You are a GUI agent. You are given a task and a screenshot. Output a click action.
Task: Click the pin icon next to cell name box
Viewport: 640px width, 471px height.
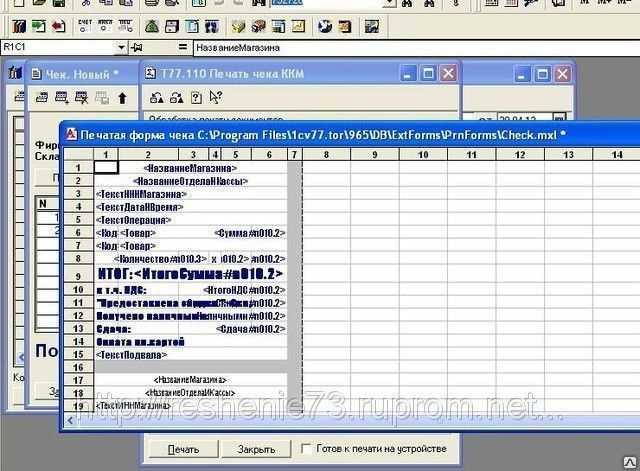(136, 47)
